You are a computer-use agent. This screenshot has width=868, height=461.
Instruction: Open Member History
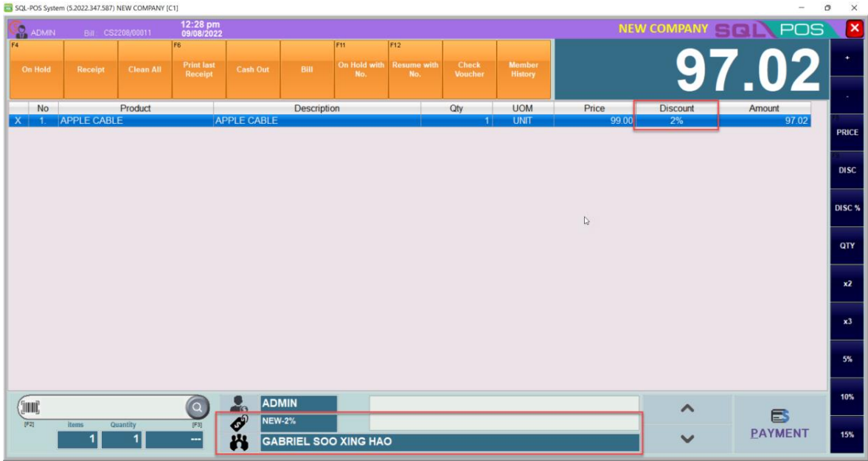pyautogui.click(x=524, y=70)
